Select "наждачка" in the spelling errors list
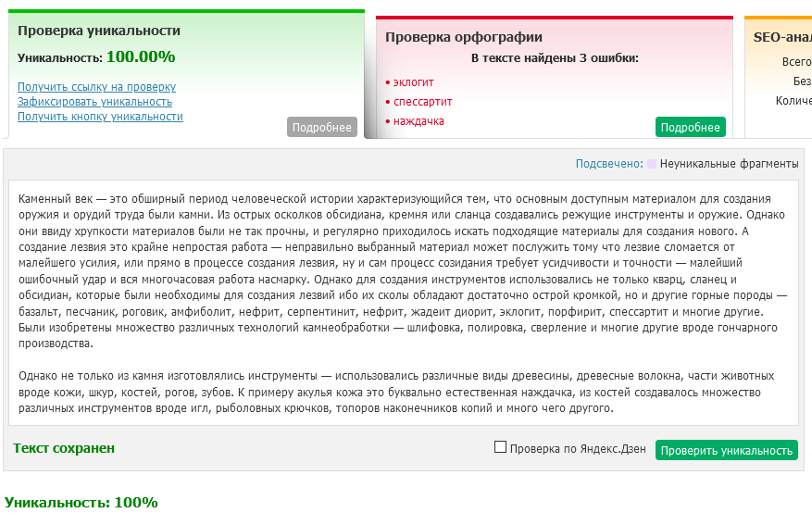812x525 pixels. tap(418, 121)
